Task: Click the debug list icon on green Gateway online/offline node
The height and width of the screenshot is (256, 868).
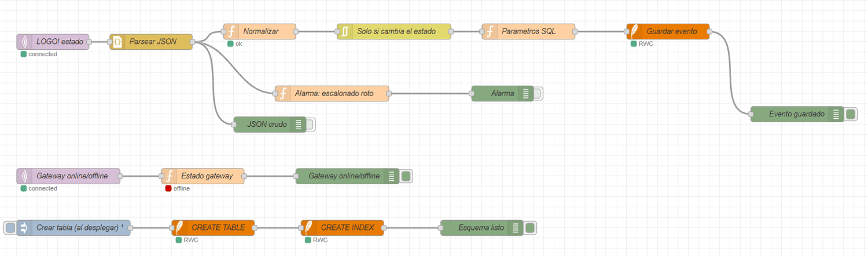Action: tap(391, 176)
